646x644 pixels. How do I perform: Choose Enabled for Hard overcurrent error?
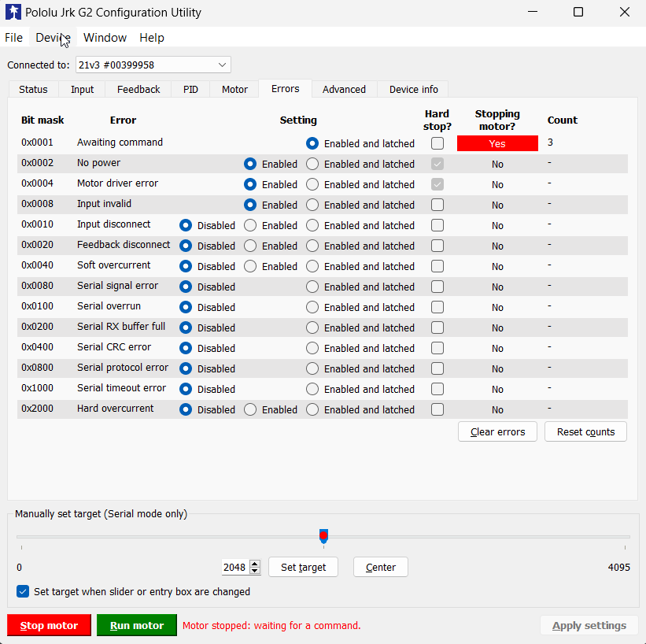(x=250, y=409)
